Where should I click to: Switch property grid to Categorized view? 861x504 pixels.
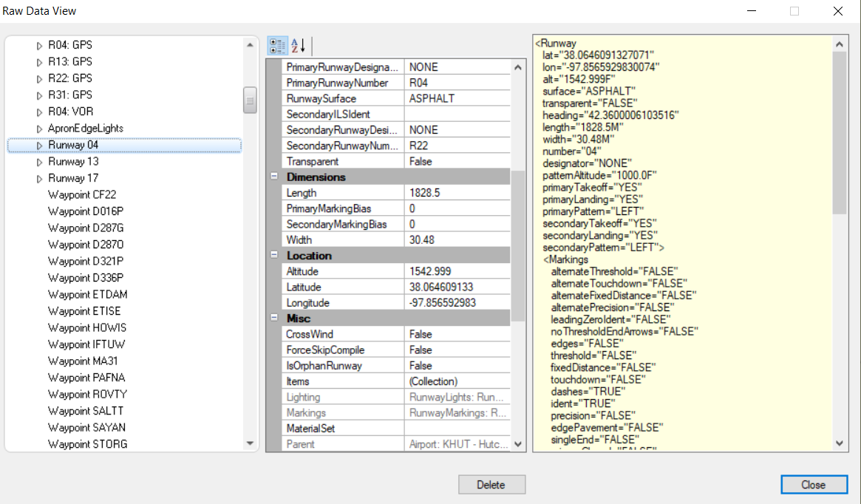coord(277,45)
